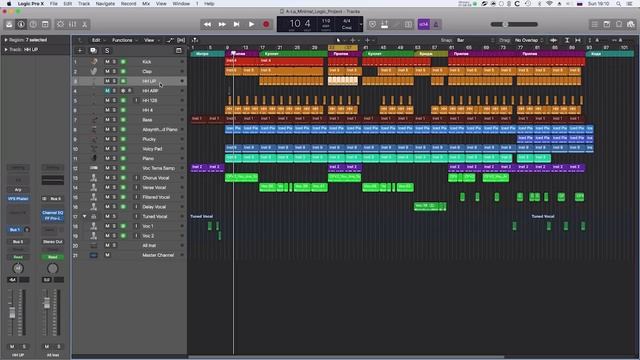Open the Functions dropdown in Tracks area

point(124,40)
